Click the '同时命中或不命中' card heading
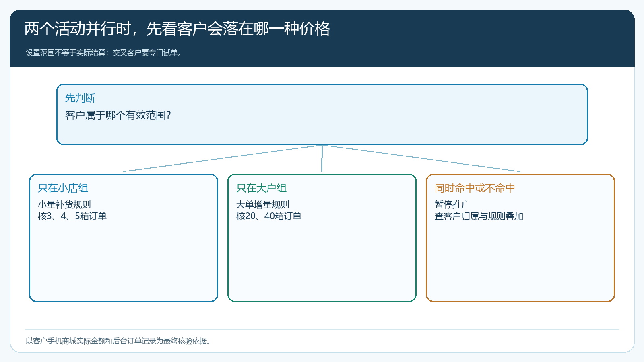644x362 pixels. 475,188
